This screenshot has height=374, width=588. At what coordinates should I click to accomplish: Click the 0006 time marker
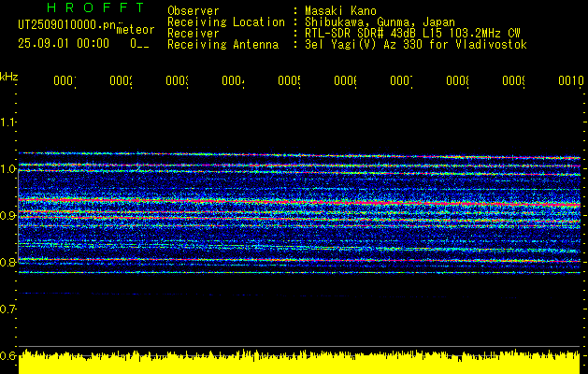(345, 81)
